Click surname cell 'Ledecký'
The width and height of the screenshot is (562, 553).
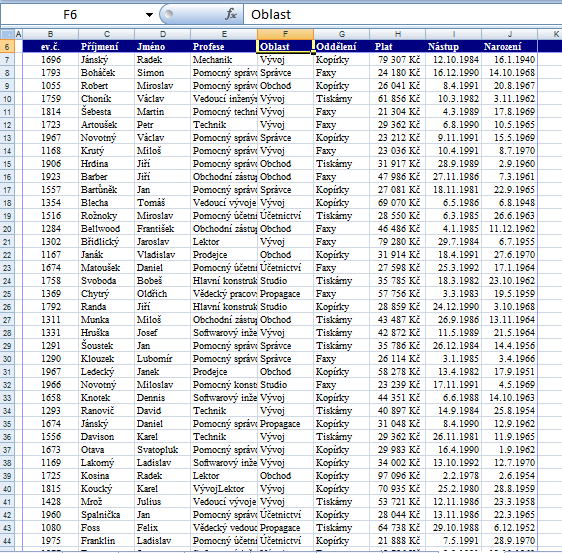coord(106,372)
